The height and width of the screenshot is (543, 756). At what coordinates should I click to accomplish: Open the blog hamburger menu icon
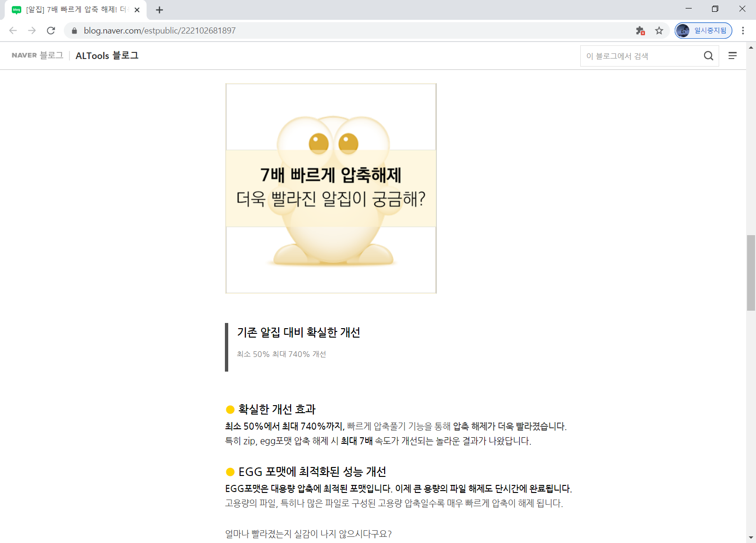coord(732,56)
